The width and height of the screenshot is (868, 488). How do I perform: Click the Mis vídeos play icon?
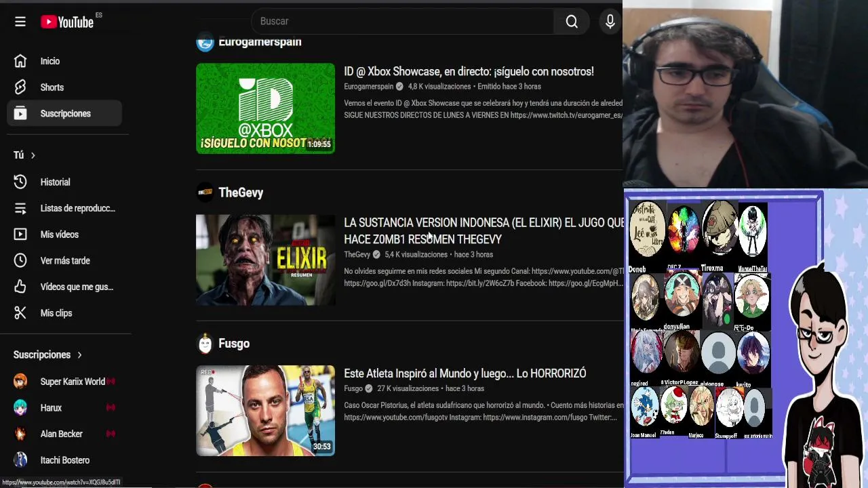coord(20,235)
